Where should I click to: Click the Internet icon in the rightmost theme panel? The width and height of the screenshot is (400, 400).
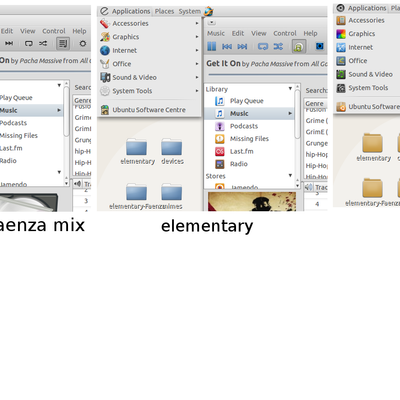[x=341, y=47]
